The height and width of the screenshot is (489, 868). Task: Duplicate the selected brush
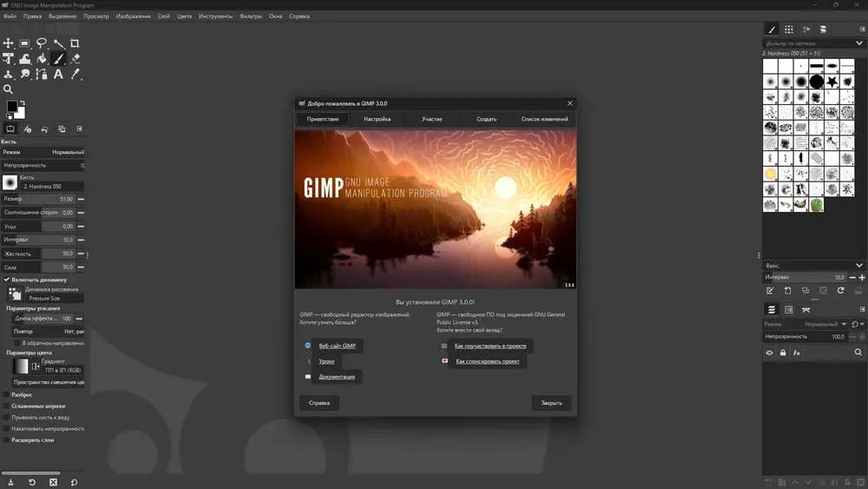[x=806, y=291]
